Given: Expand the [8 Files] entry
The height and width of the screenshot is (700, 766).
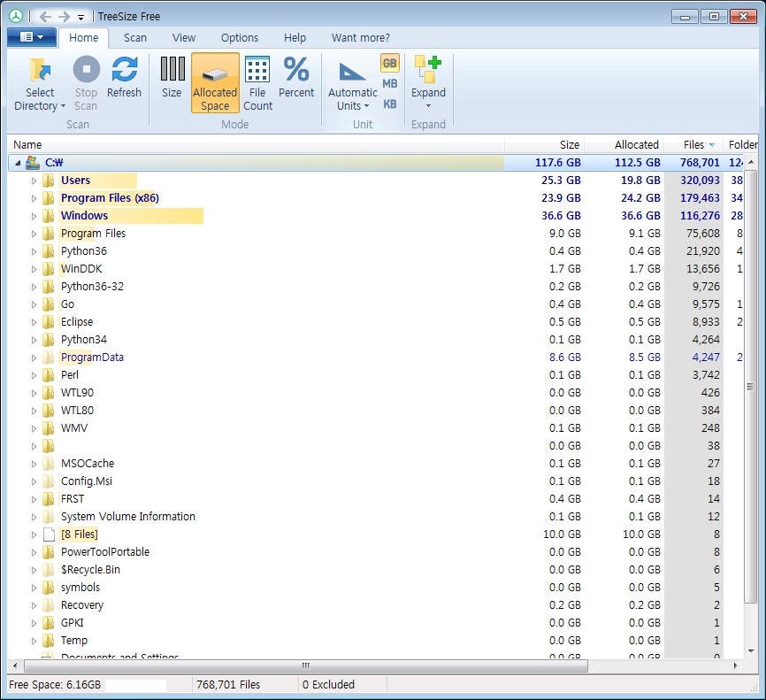Looking at the screenshot, I should (34, 535).
